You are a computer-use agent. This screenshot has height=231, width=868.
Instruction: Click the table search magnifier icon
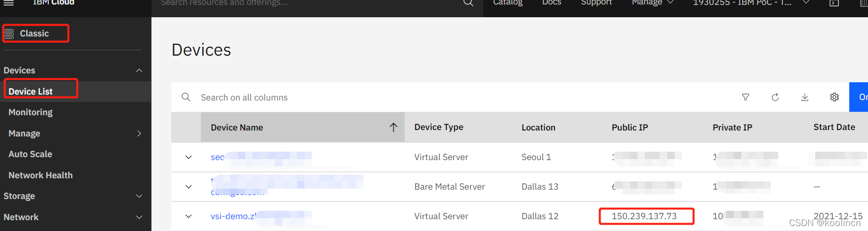tap(186, 97)
